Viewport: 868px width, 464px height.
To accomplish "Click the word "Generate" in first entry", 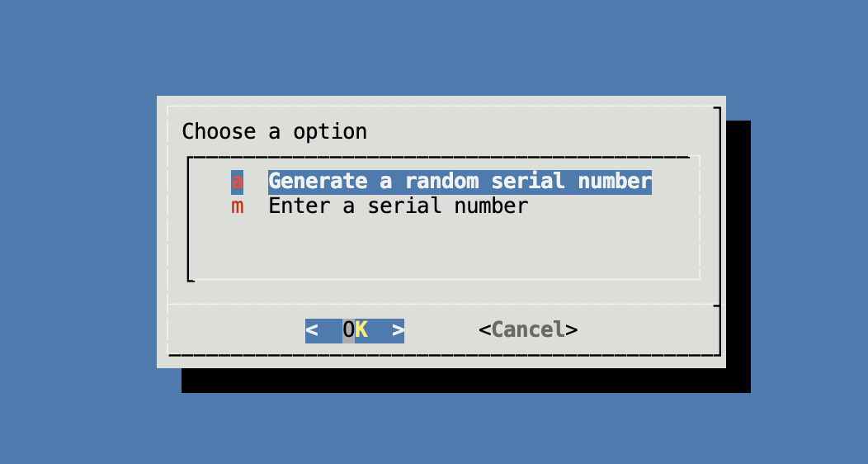I will coord(318,182).
